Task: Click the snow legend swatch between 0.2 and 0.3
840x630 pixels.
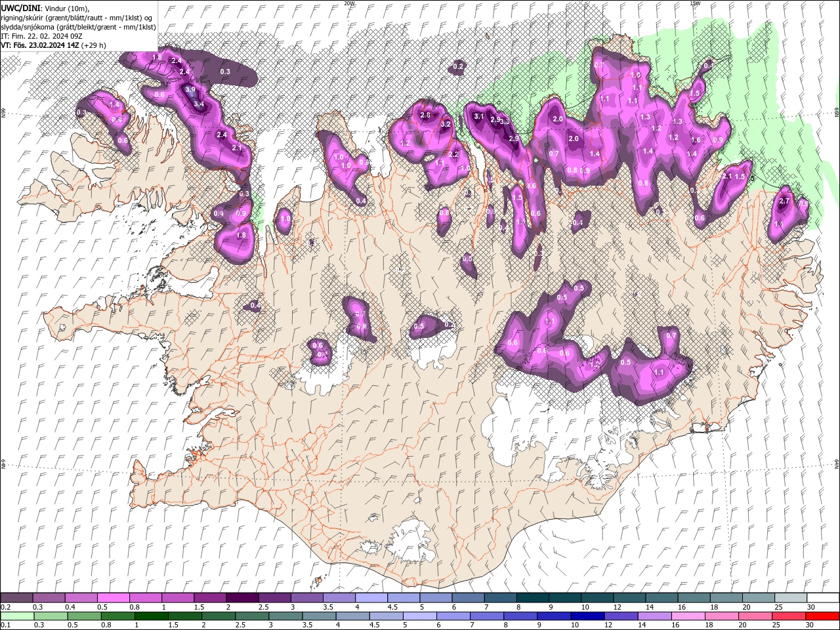Action: (17, 598)
